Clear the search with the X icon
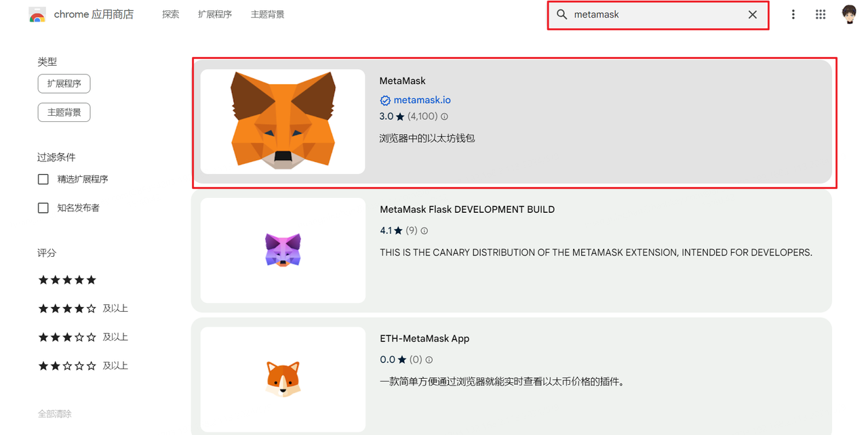 [752, 15]
